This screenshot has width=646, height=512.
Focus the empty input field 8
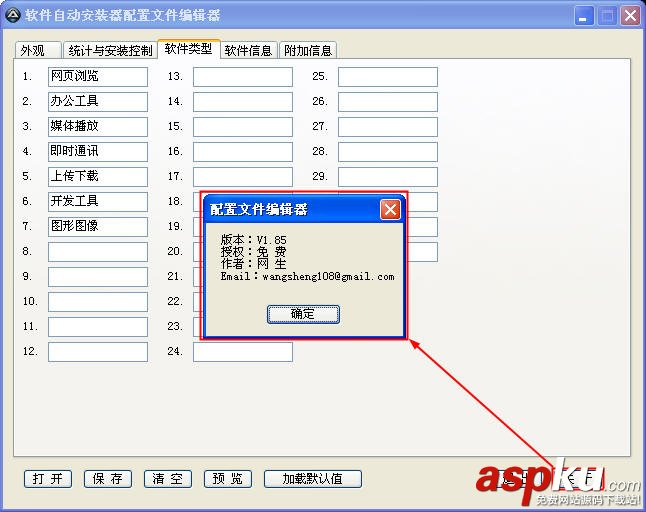98,252
